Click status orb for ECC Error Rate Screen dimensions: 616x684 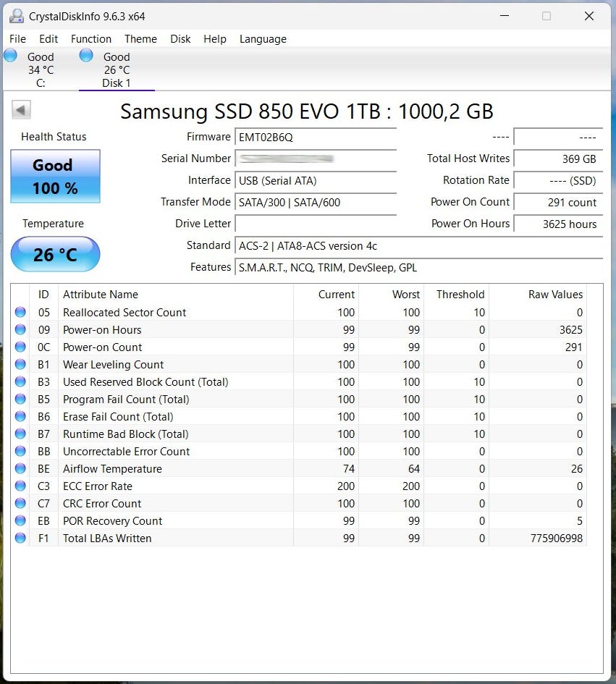[x=20, y=486]
